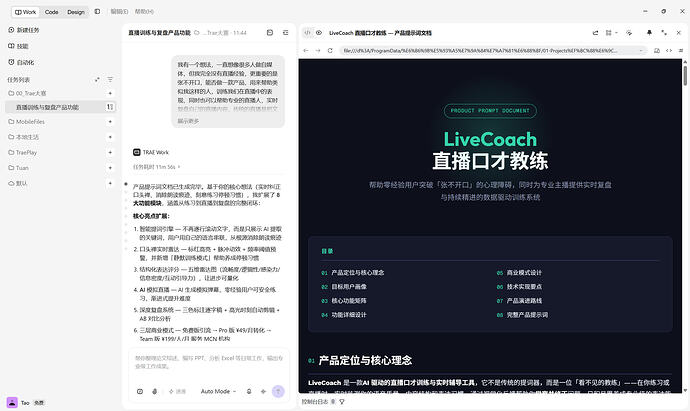Add a task to MobileFiles folder

tap(110, 121)
